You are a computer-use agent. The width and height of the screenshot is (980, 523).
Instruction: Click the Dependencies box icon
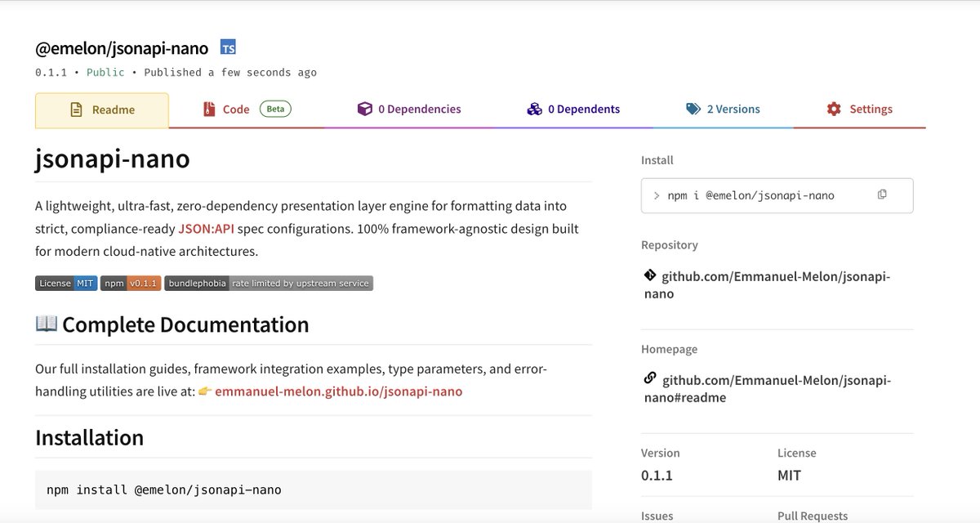pyautogui.click(x=365, y=109)
